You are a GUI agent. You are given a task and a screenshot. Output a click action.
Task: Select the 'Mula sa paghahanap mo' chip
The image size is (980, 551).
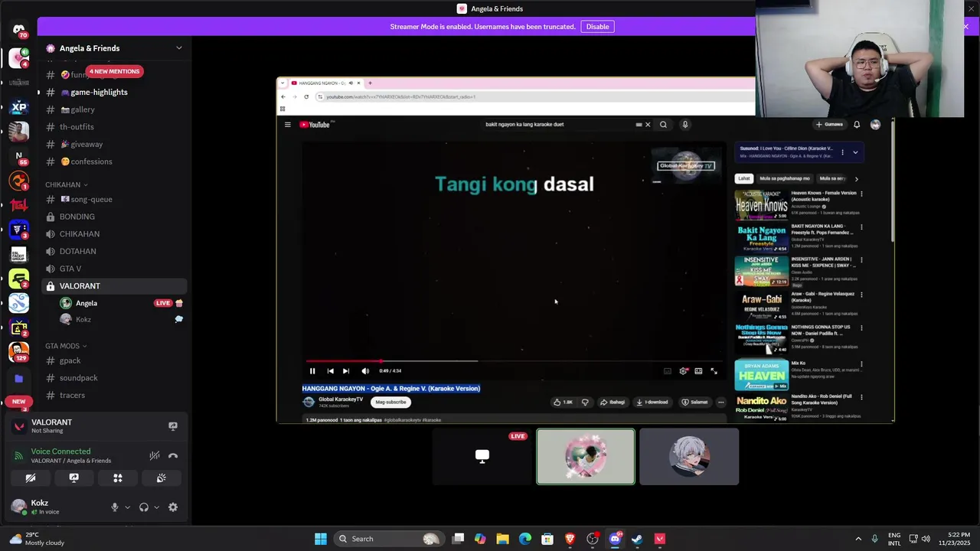coord(785,178)
